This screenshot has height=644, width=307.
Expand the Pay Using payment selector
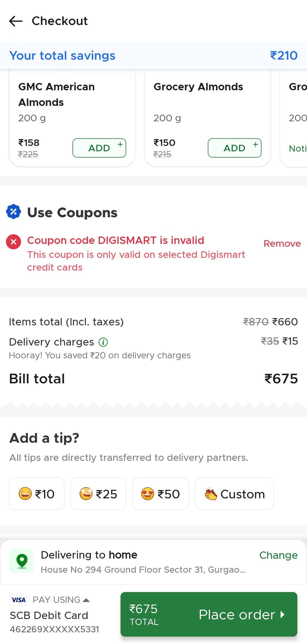[x=61, y=600]
